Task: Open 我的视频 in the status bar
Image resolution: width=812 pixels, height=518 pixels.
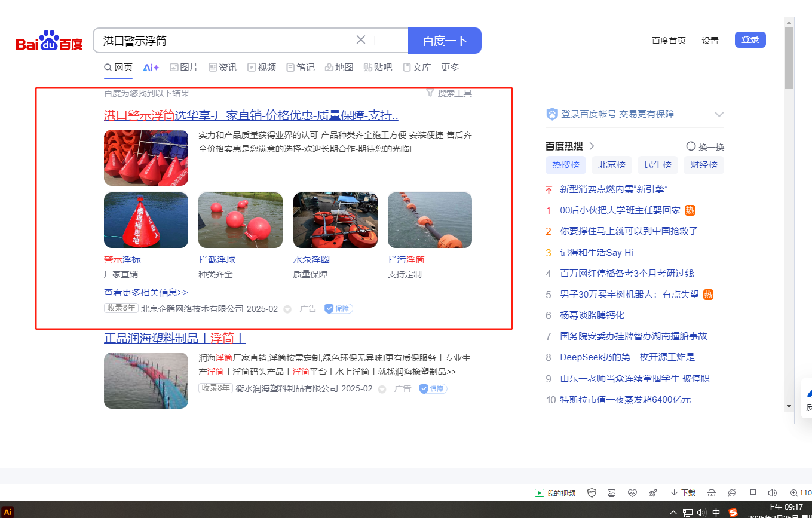Action: 555,493
